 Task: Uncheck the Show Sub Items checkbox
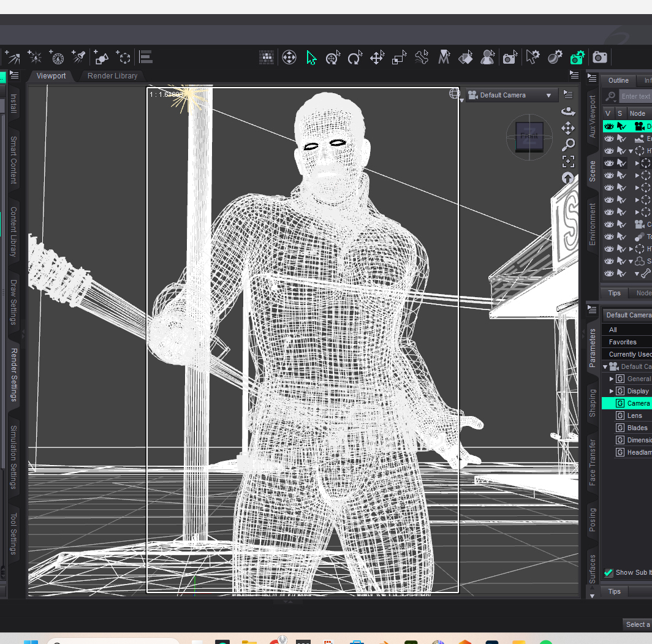tap(608, 572)
